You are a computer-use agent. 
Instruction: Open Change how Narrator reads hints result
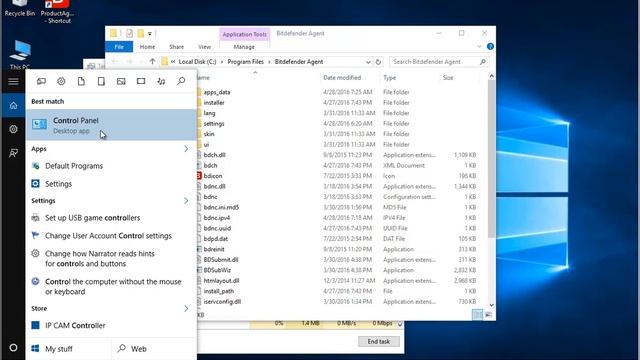111,259
